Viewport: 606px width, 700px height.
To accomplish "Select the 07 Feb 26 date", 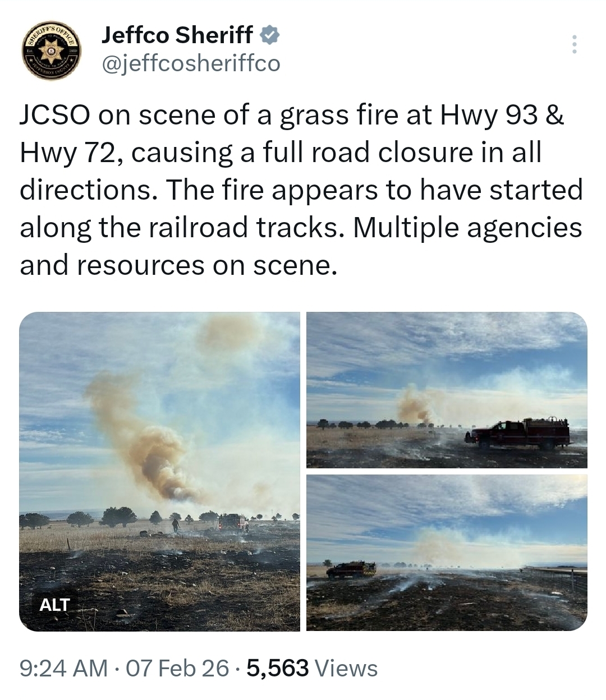I will point(178,668).
